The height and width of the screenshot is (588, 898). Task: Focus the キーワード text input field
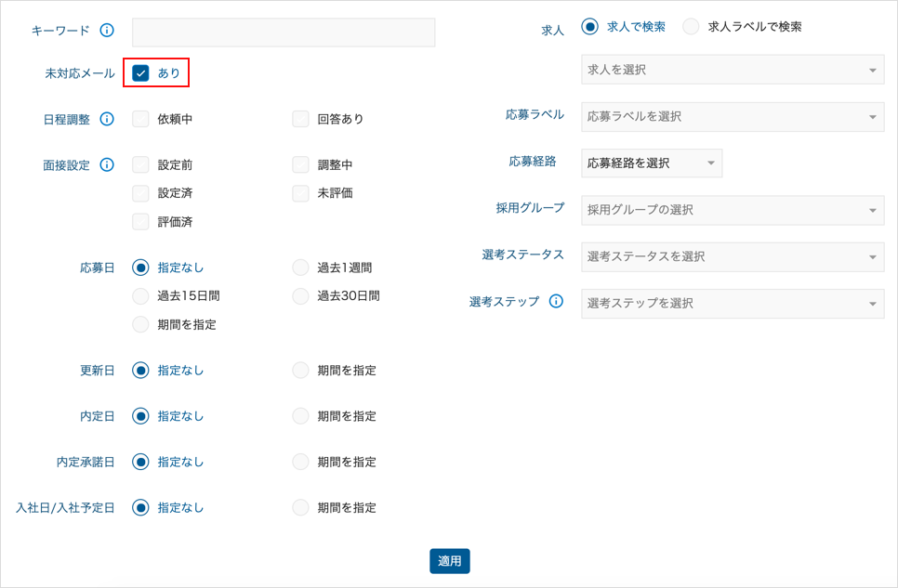284,33
